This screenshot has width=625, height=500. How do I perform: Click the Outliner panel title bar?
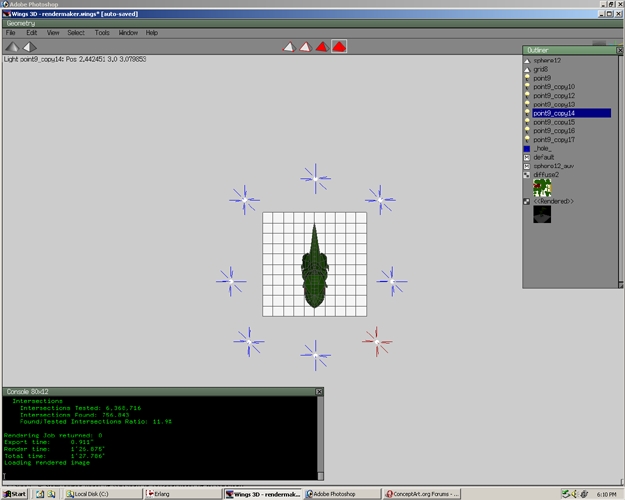(x=570, y=50)
